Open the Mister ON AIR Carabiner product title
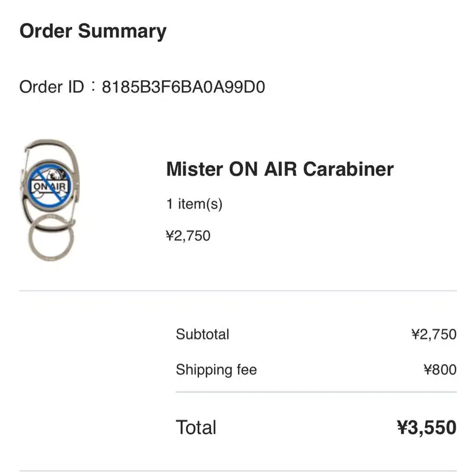Viewport: 476px width, 476px height. pyautogui.click(x=280, y=169)
